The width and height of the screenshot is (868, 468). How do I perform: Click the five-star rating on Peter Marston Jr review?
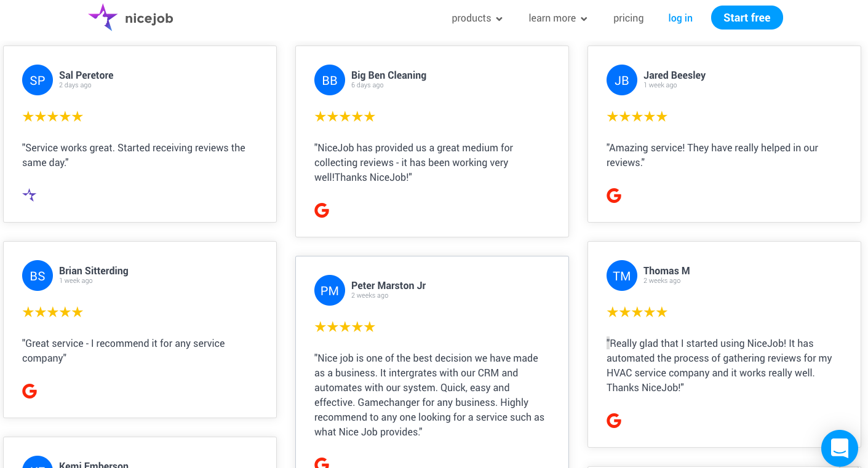click(344, 327)
